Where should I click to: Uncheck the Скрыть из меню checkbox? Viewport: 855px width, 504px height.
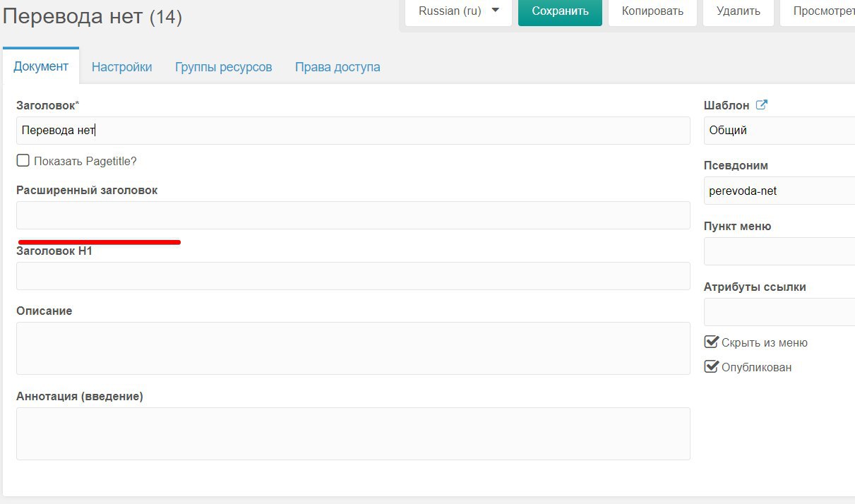pos(712,342)
